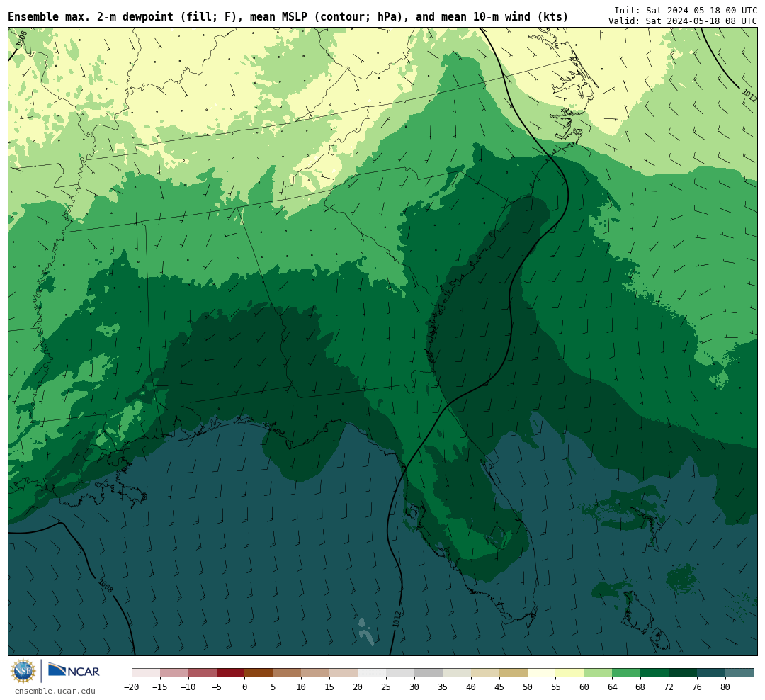Click the 60 colorbar tick label
Image resolution: width=765 pixels, height=700 pixels.
[584, 687]
